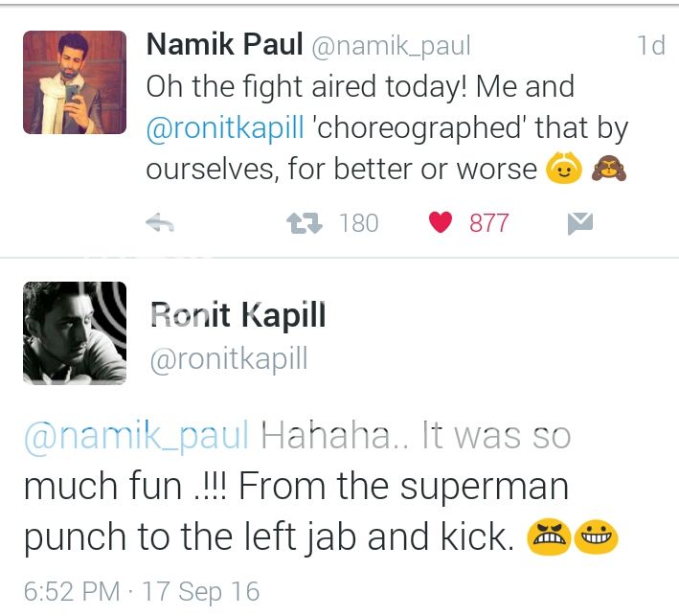
Task: Share the tweet via the envelope icon
Action: [x=579, y=224]
